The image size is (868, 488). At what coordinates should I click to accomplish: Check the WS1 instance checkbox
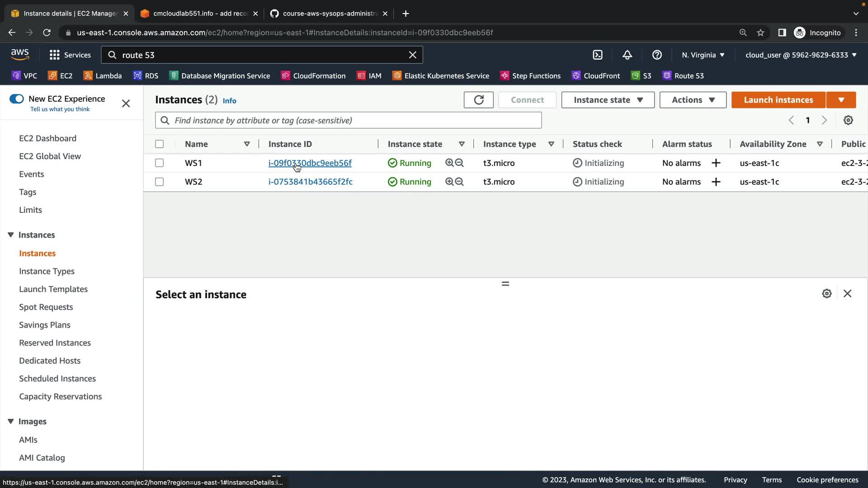[159, 163]
